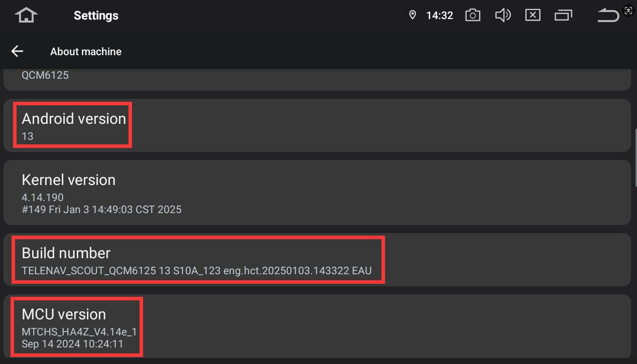This screenshot has width=637, height=364.
Task: Click the 14:32 clock display
Action: coord(440,16)
